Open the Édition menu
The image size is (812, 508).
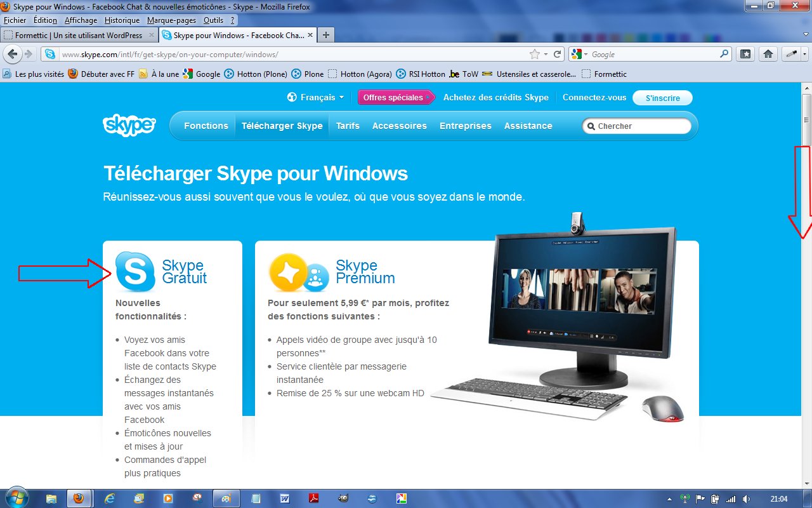tap(46, 20)
